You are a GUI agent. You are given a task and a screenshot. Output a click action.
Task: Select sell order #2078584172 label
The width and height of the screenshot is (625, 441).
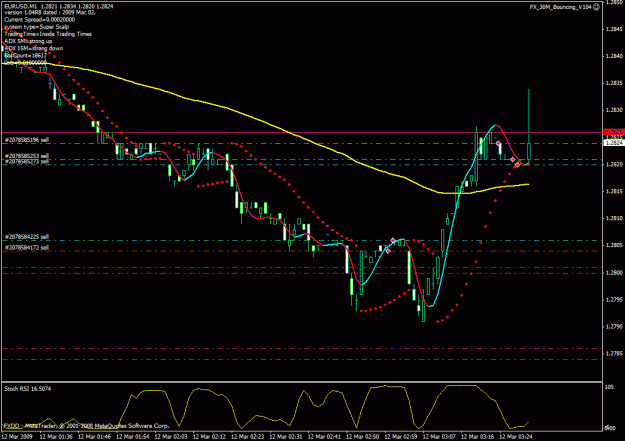27,248
